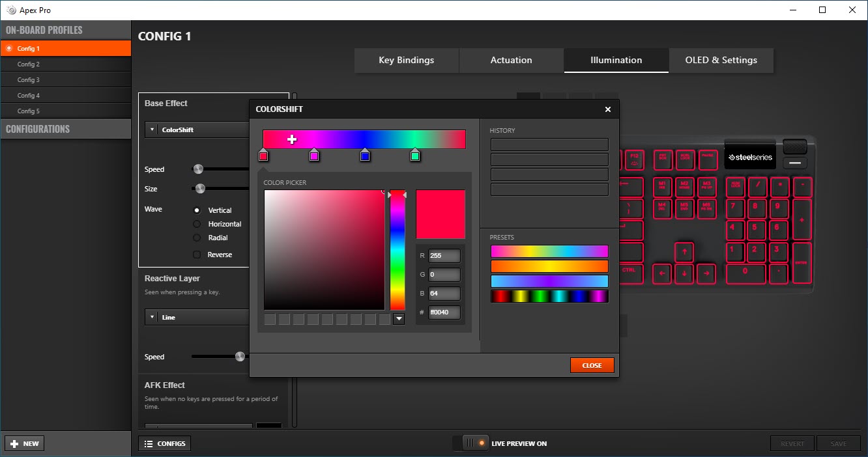
Task: Pick the numpad 6 key
Action: click(779, 230)
